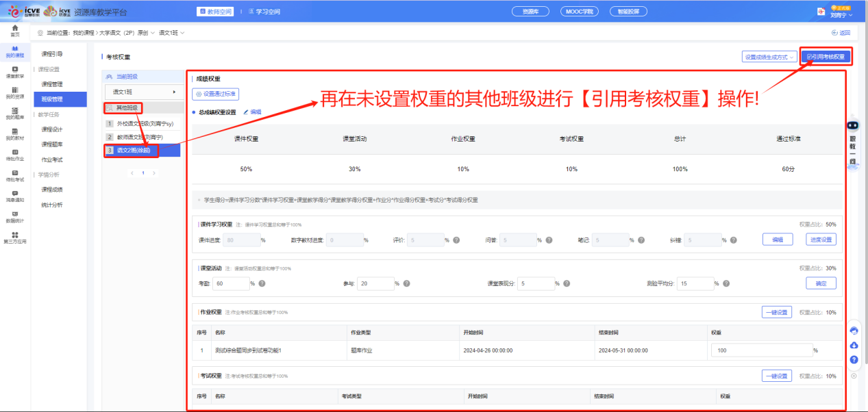Click the 考勤 percentage input field
868x412 pixels.
tap(232, 283)
